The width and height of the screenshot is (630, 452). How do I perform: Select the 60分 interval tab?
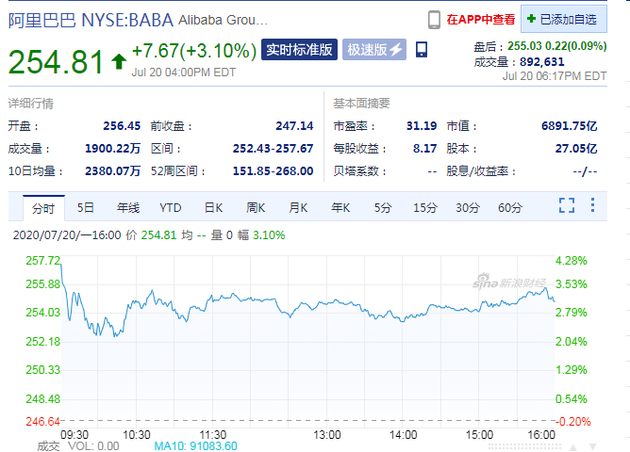510,208
